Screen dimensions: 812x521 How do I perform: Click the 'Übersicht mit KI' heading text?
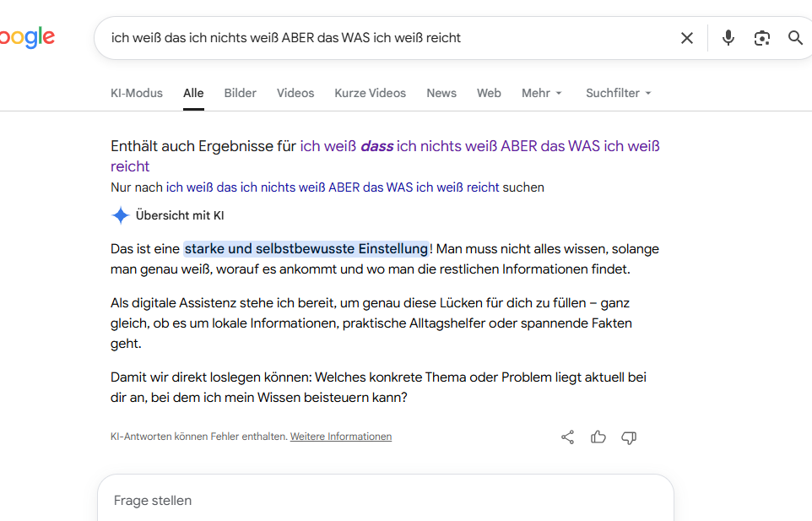pyautogui.click(x=180, y=215)
